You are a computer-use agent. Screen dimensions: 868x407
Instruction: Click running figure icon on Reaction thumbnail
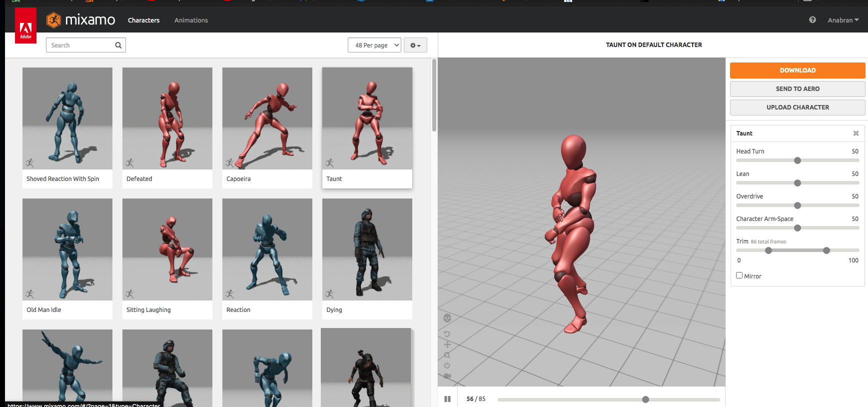pos(229,294)
